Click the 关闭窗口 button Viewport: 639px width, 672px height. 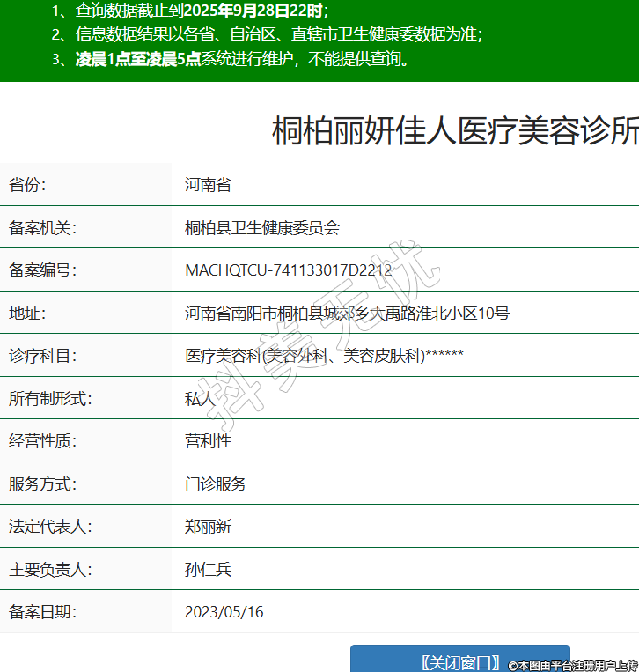pos(459,661)
